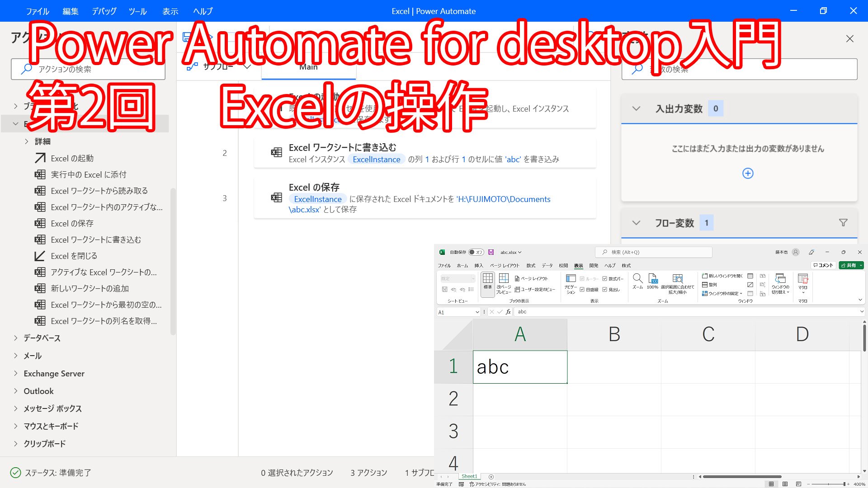Click the Excel user account avatar
Viewport: 868px width, 488px height.
tap(796, 252)
